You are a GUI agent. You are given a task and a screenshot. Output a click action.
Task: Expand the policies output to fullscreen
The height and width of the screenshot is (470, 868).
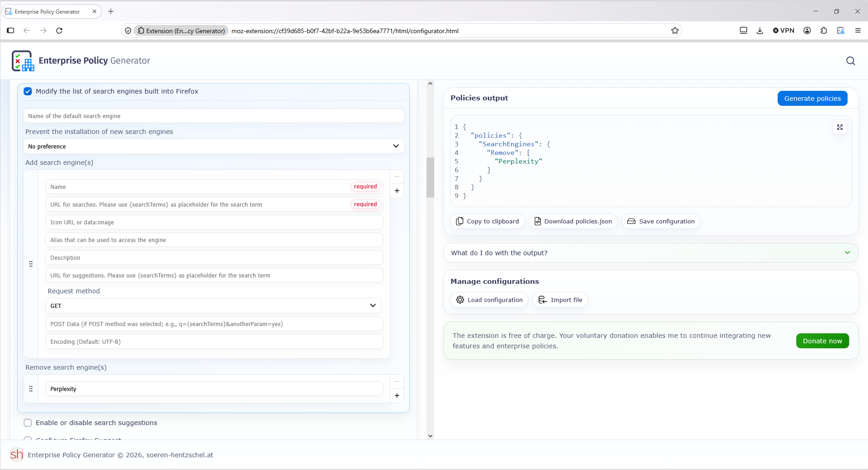[840, 127]
